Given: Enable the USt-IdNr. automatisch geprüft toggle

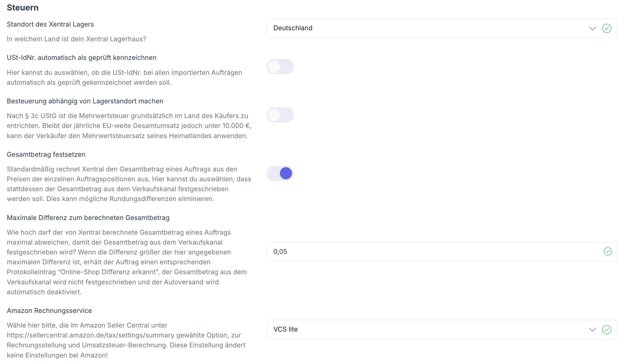Looking at the screenshot, I should (x=280, y=67).
